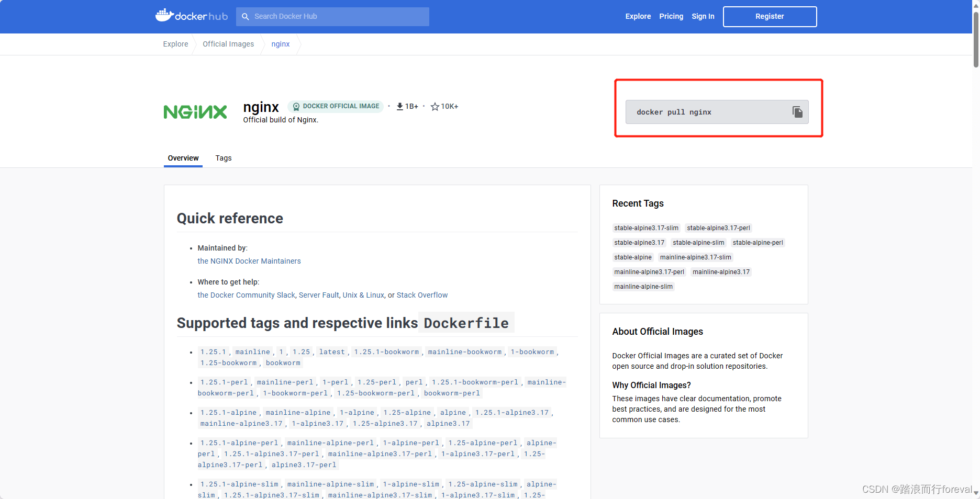980x499 pixels.
Task: Focus the Search Docker Hub field
Action: [x=332, y=17]
